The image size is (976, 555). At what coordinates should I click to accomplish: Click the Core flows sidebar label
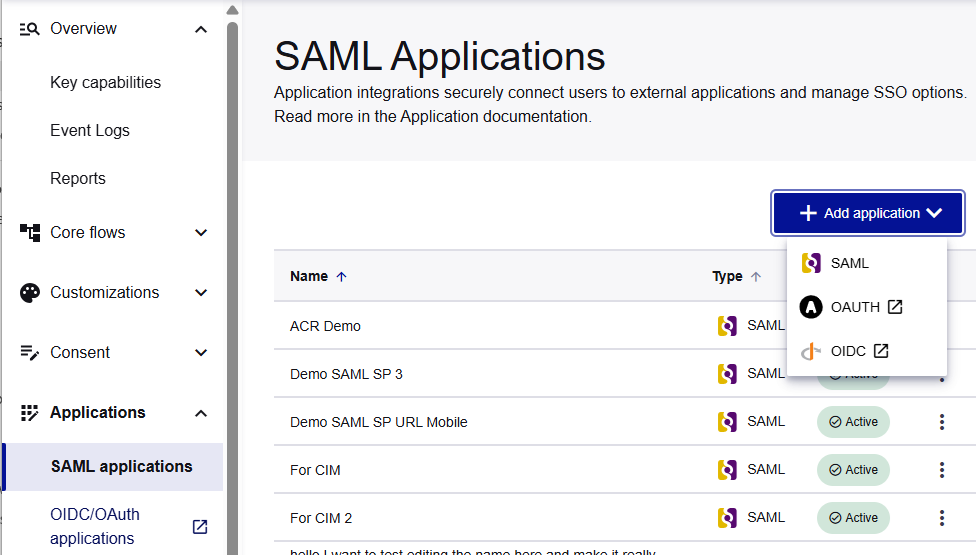88,233
